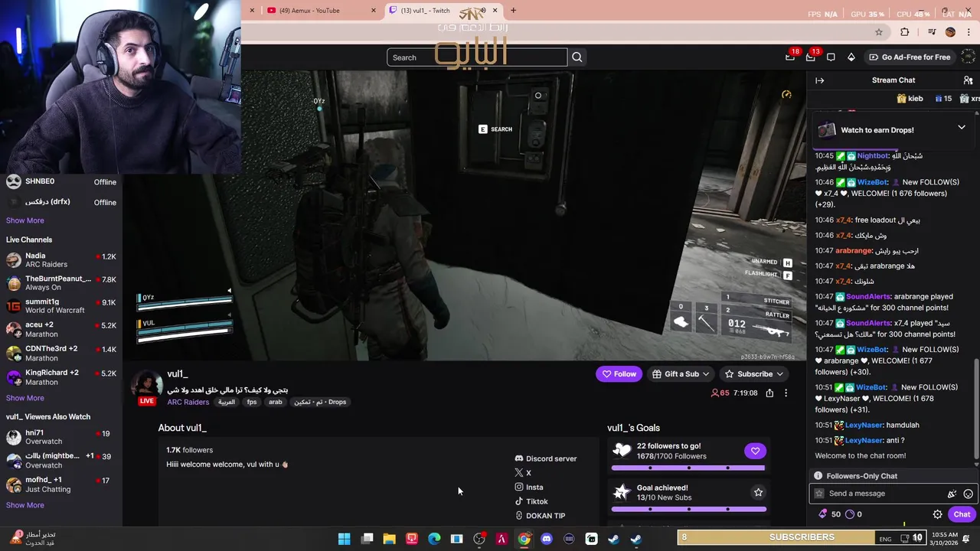Click the Drops stream tag
The height and width of the screenshot is (551, 980).
320,403
